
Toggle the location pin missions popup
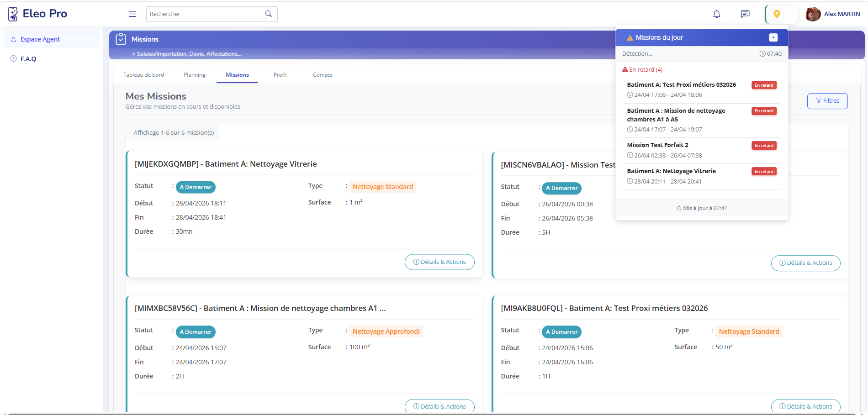coord(777,14)
